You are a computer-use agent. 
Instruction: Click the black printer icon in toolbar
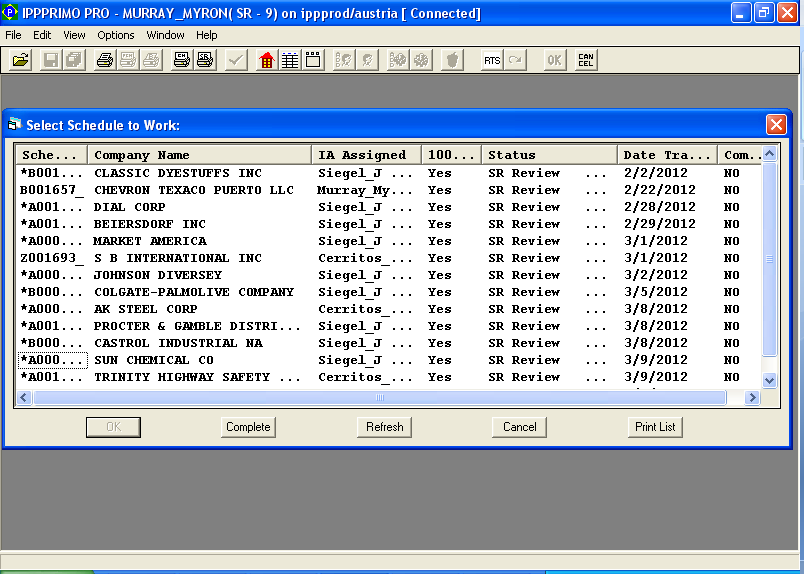click(105, 60)
